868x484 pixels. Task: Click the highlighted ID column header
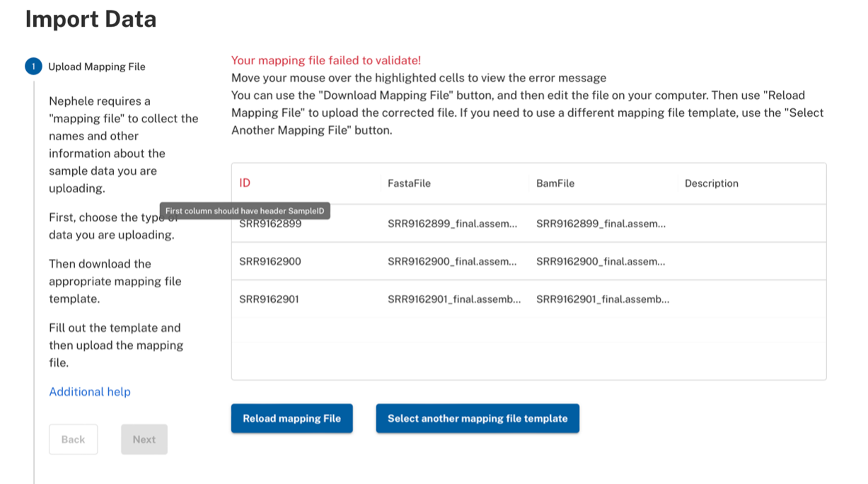(x=245, y=183)
